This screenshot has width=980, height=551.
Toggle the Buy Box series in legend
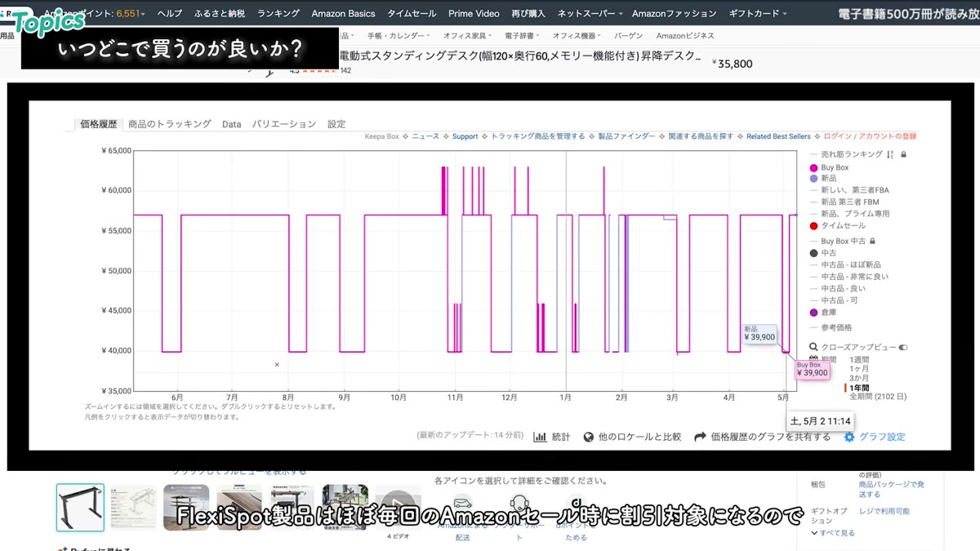click(x=829, y=167)
